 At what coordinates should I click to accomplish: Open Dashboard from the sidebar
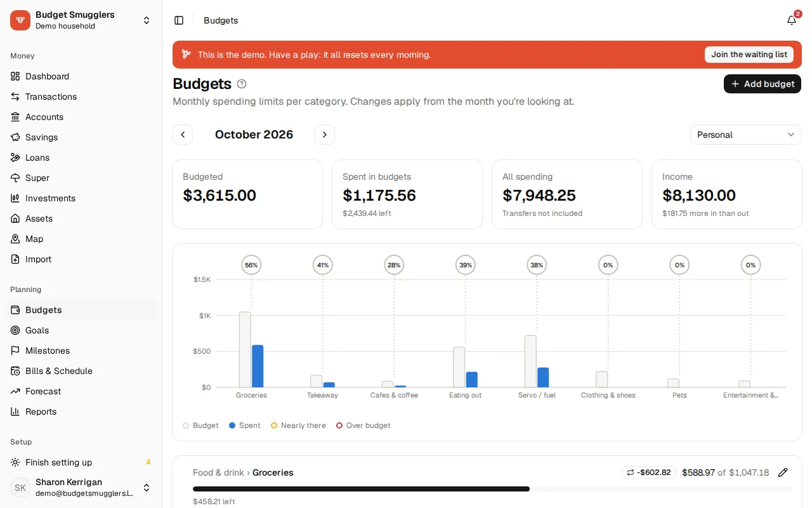(x=81, y=76)
